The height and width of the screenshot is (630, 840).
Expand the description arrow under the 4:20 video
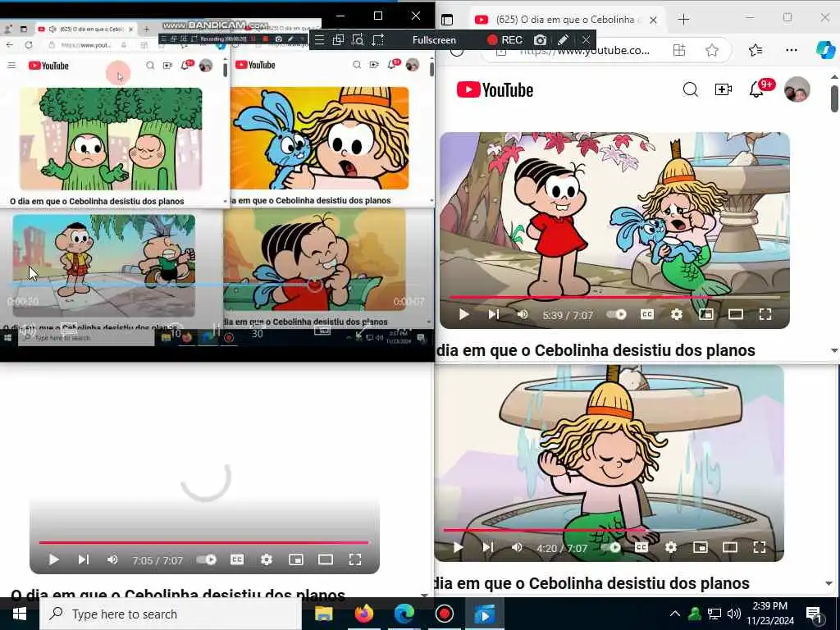pos(829,583)
